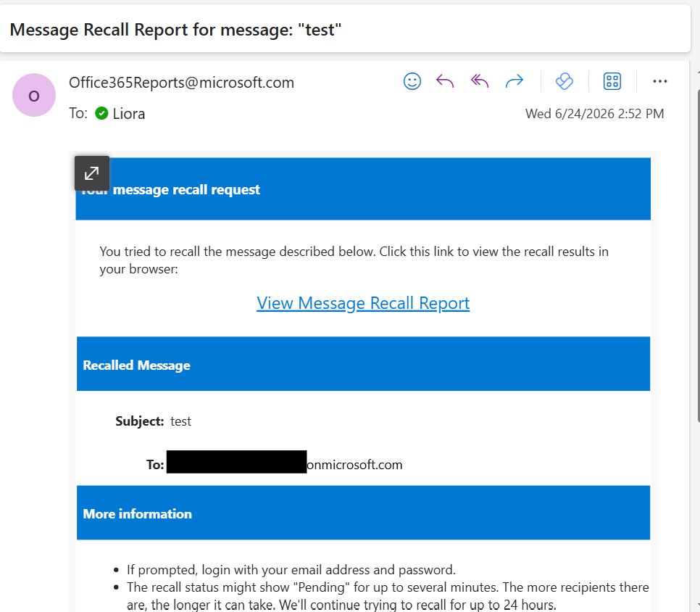
Task: Open the Copilot icon in message toolbar
Action: pyautogui.click(x=564, y=81)
